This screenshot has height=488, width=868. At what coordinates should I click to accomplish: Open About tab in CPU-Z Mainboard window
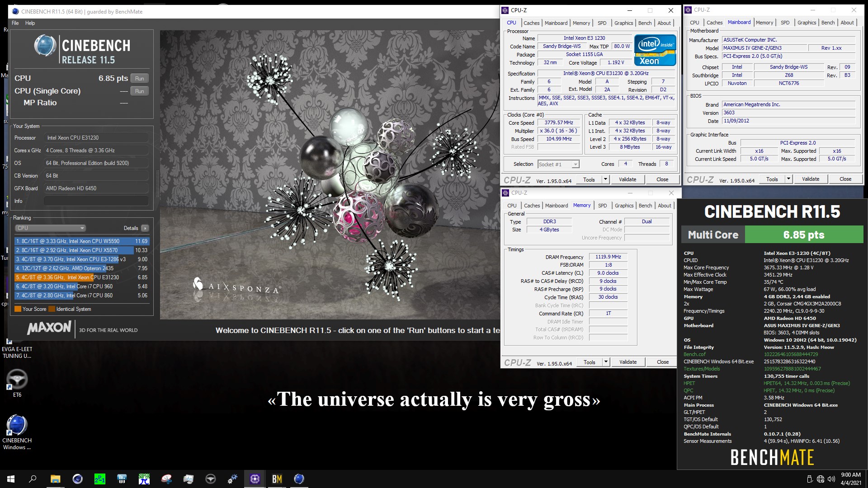tap(847, 23)
